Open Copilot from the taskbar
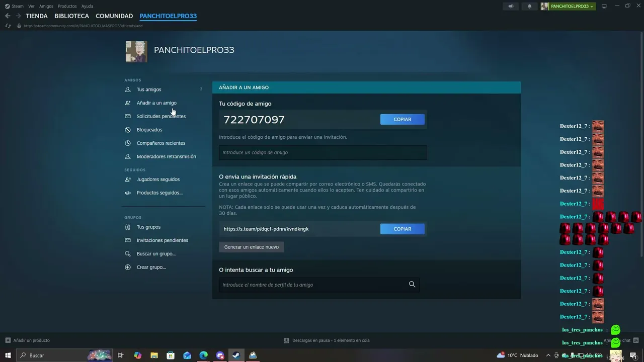 click(137, 355)
